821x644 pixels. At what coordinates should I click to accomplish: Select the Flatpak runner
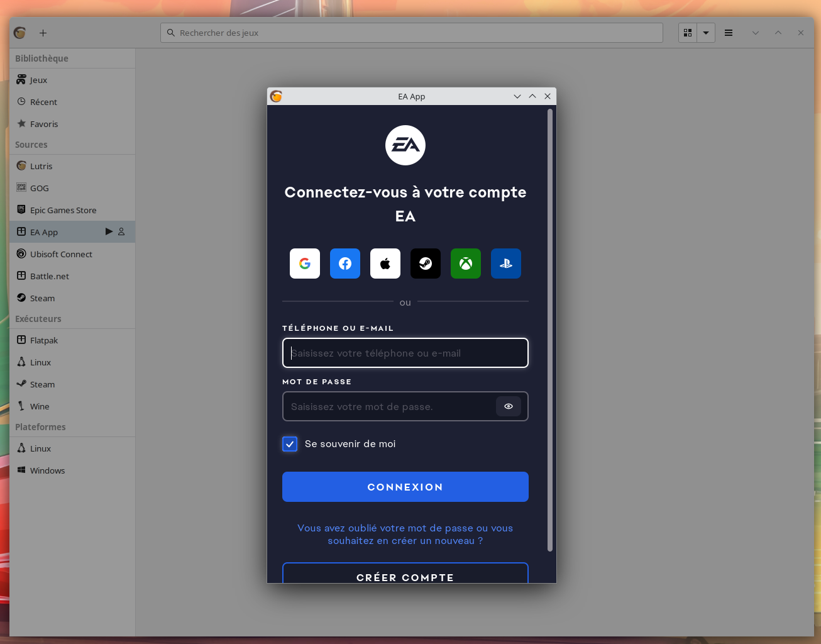(72, 340)
